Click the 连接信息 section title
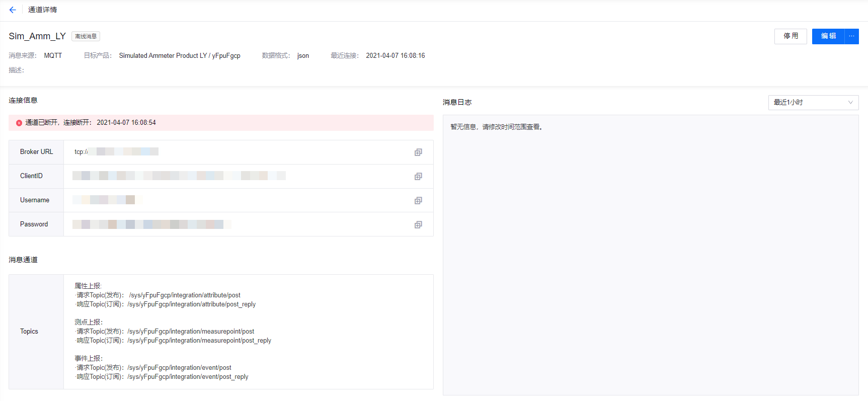The width and height of the screenshot is (868, 401). click(23, 100)
